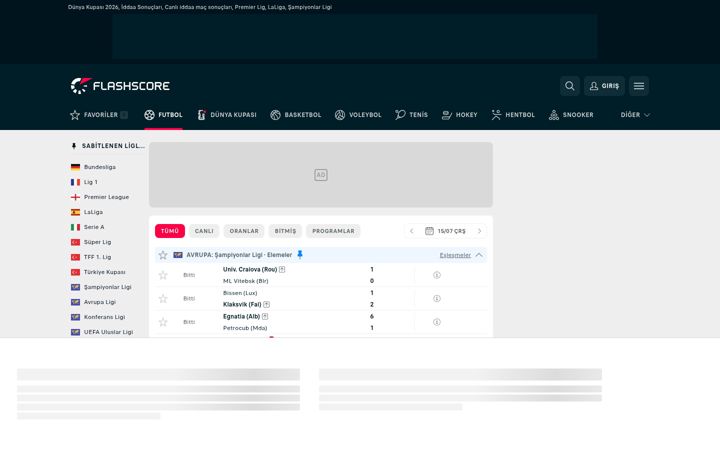Select the TÜMÜ filter
Screen dimensions: 720x450
pos(170,231)
